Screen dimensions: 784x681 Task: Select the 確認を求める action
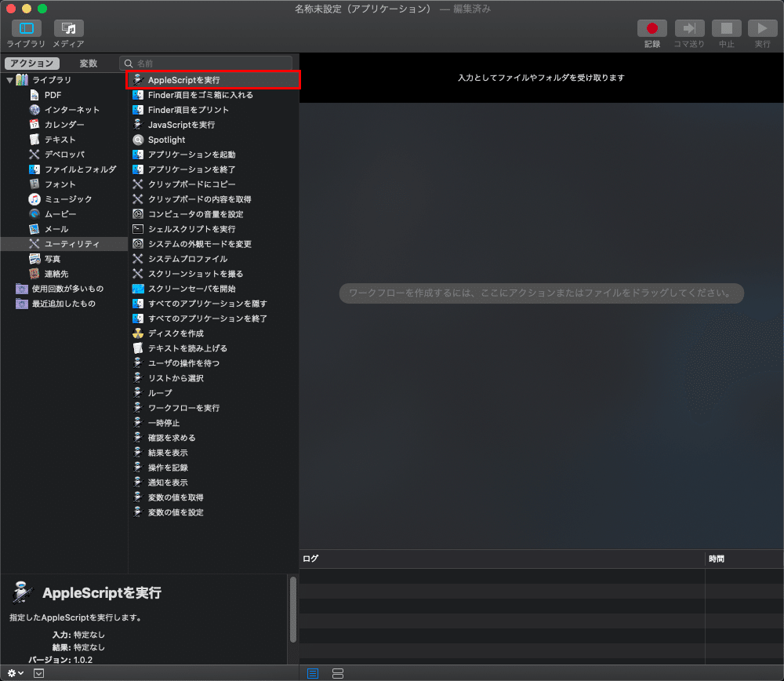point(213,438)
